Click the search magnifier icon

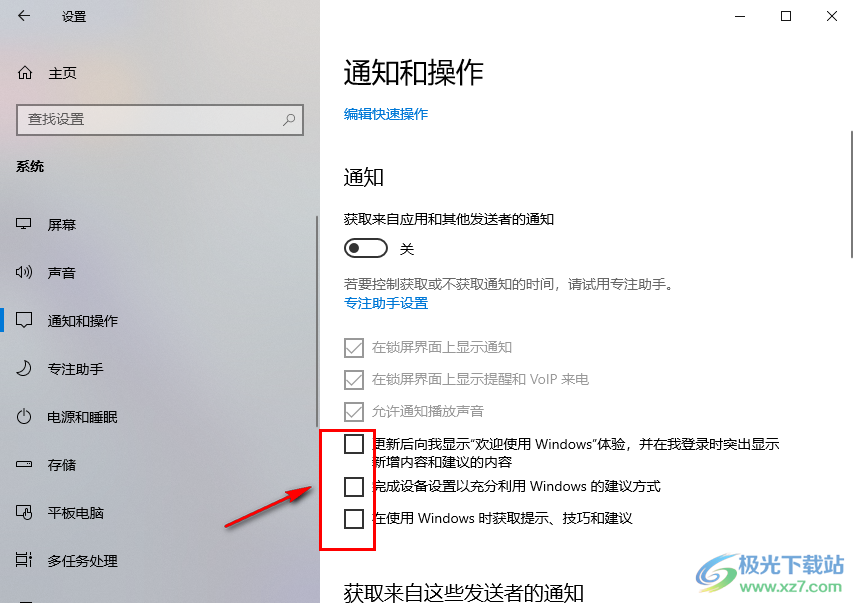(x=289, y=119)
